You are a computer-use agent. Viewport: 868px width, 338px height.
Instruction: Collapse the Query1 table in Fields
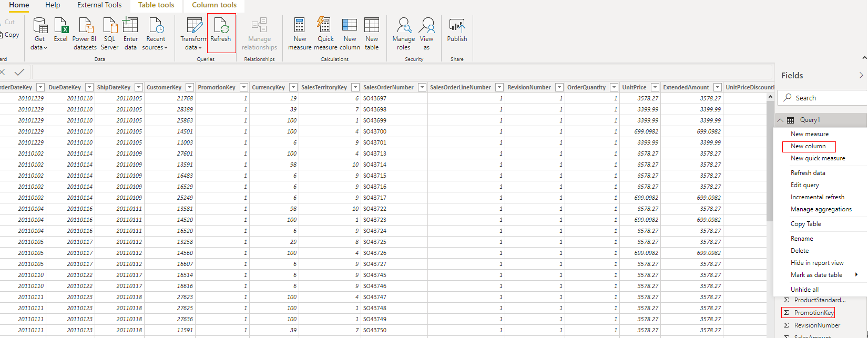point(780,120)
